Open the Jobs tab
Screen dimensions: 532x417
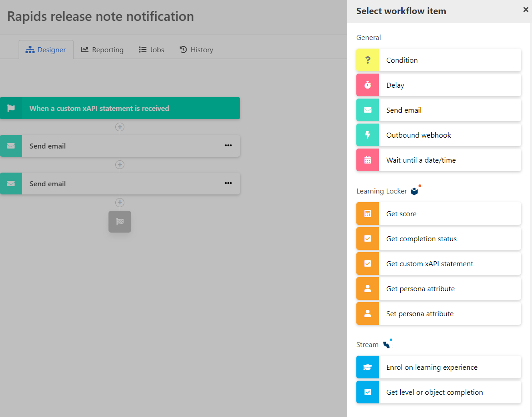coord(152,50)
